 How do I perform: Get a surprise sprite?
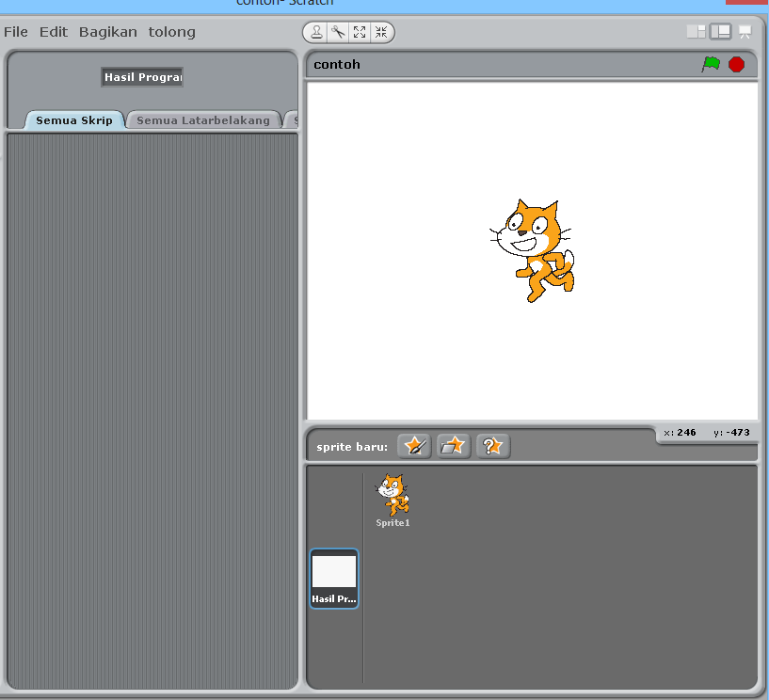pos(493,446)
